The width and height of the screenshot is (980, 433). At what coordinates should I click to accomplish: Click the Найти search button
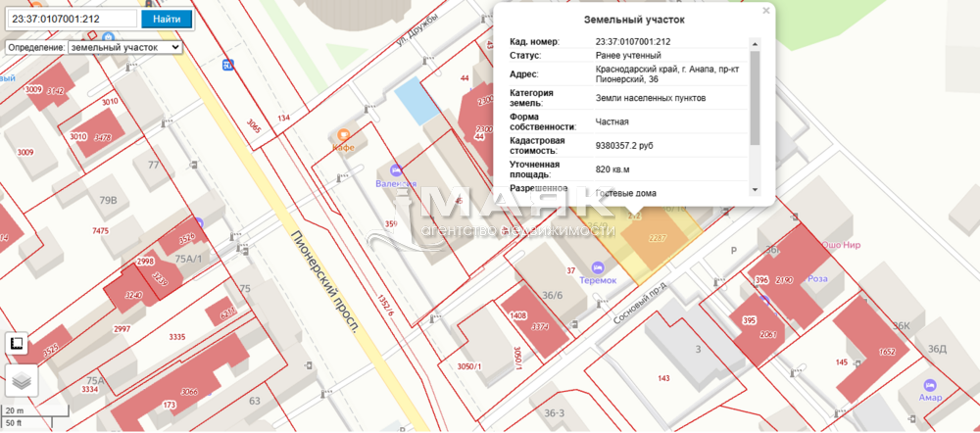coord(166,19)
